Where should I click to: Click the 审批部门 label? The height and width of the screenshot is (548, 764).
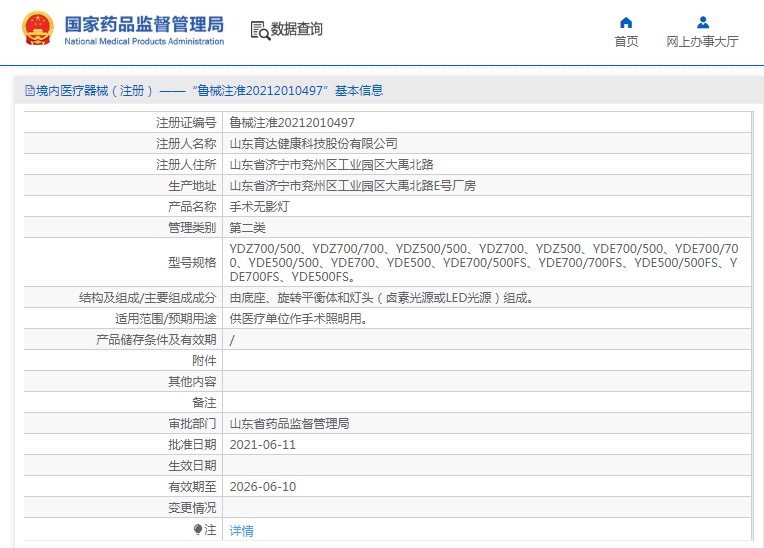pyautogui.click(x=192, y=424)
